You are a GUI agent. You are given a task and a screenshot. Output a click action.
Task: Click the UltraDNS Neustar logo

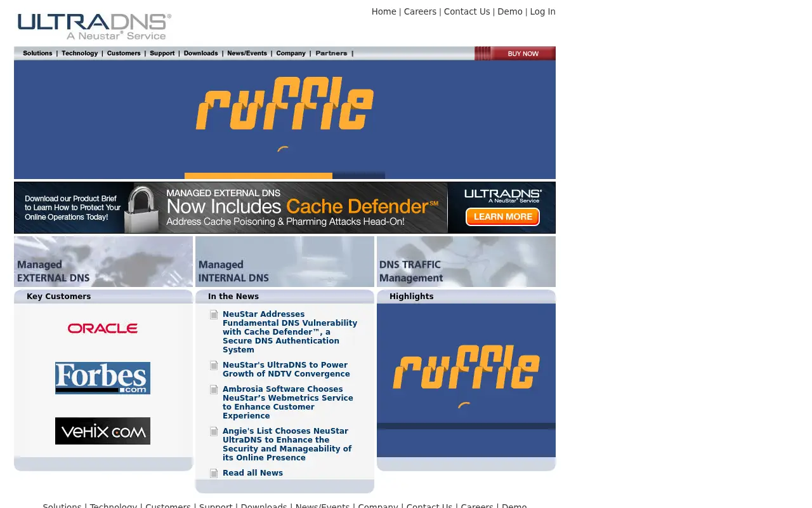pos(94,27)
